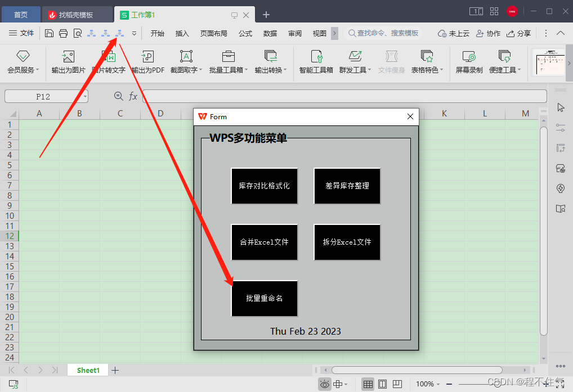Open the 图片转文字 tool
Viewport: 573px width, 392px height.
click(107, 62)
